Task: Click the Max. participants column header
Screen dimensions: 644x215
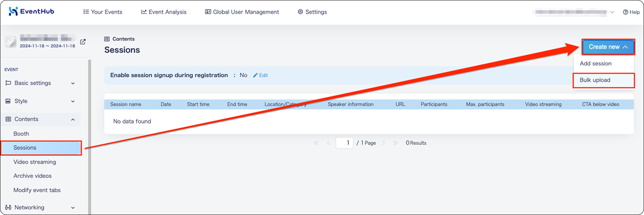Action: point(485,104)
